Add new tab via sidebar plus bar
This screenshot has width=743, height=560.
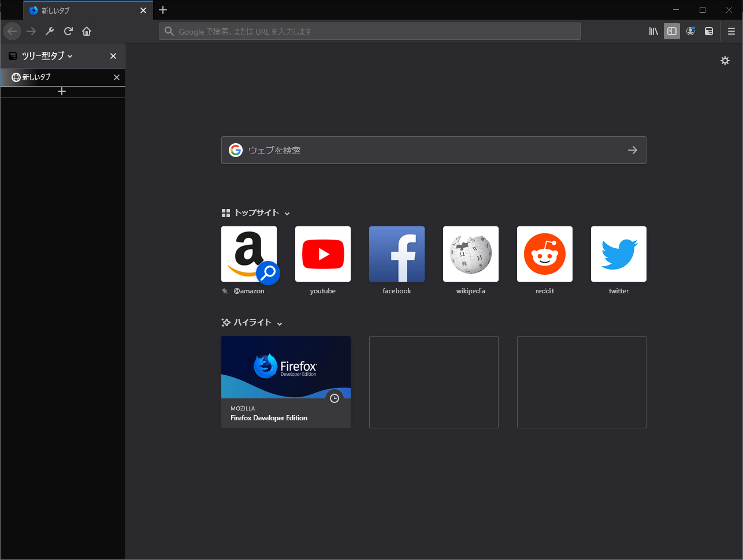(62, 92)
